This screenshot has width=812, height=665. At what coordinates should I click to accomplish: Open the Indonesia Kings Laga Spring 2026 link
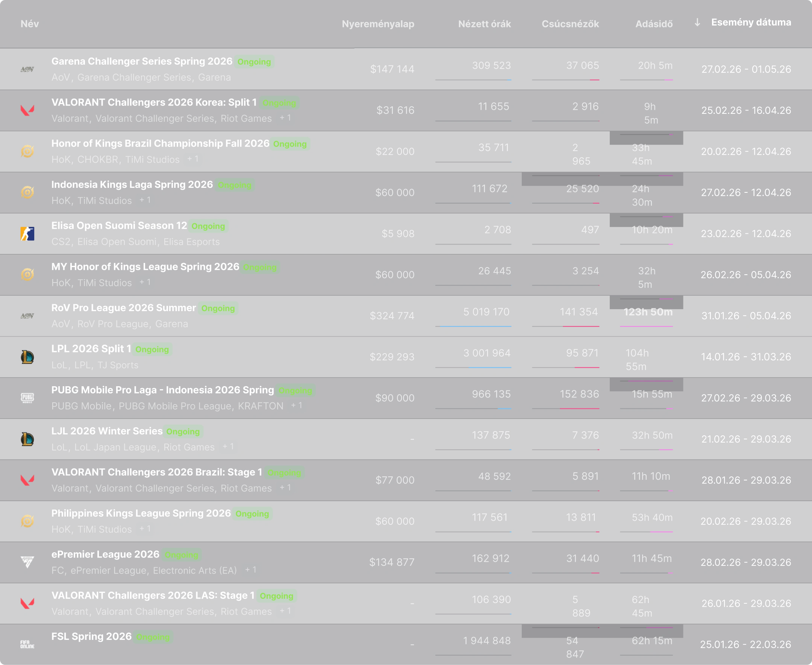[132, 184]
